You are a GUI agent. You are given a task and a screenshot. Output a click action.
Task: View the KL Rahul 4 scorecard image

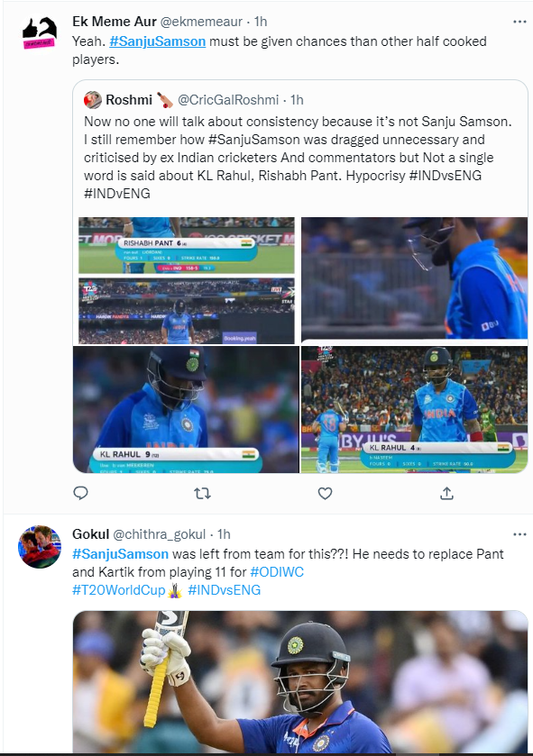coord(414,409)
